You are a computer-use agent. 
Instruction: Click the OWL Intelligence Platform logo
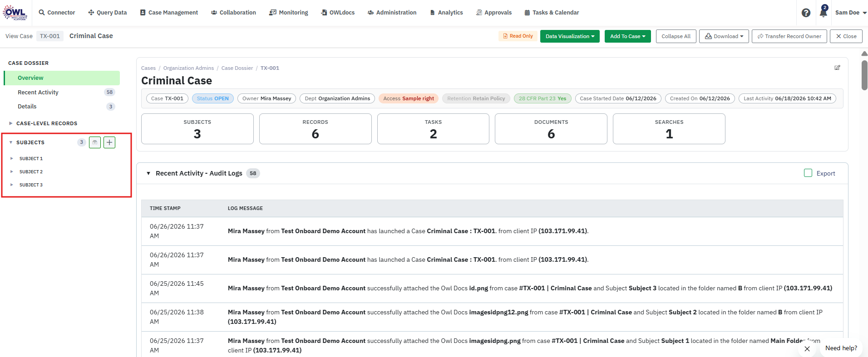pos(15,12)
